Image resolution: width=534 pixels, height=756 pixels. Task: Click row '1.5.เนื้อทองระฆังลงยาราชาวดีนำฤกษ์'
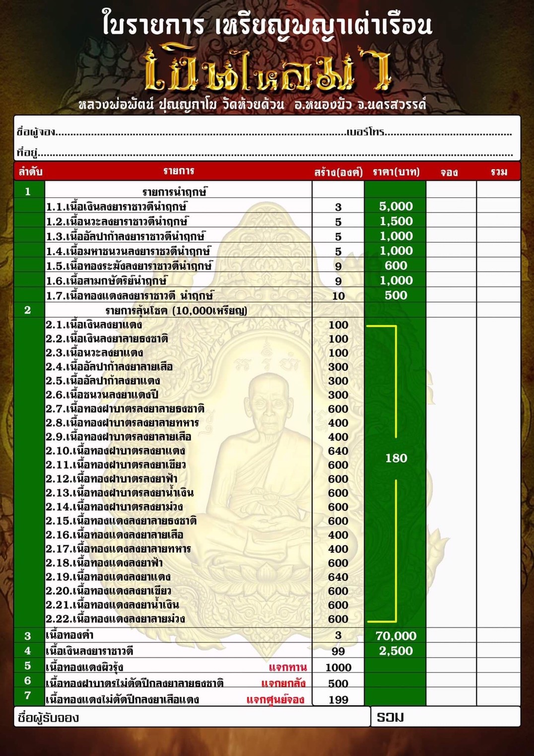coord(130,266)
